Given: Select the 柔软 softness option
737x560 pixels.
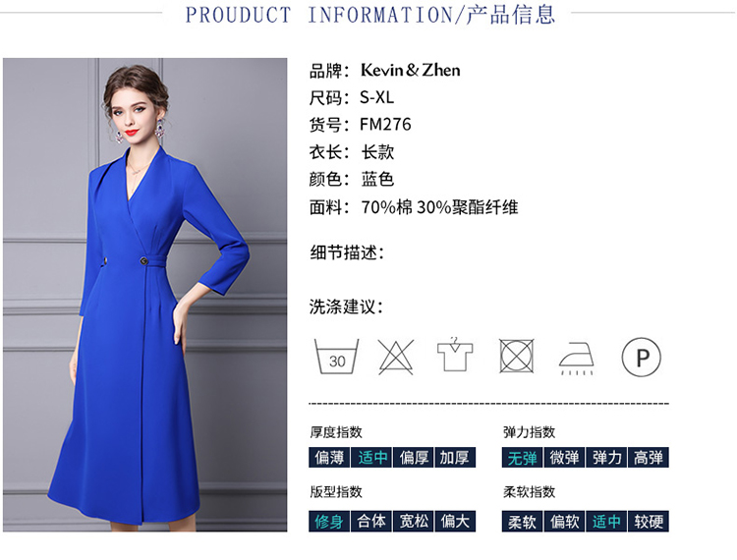Looking at the screenshot, I should (522, 521).
